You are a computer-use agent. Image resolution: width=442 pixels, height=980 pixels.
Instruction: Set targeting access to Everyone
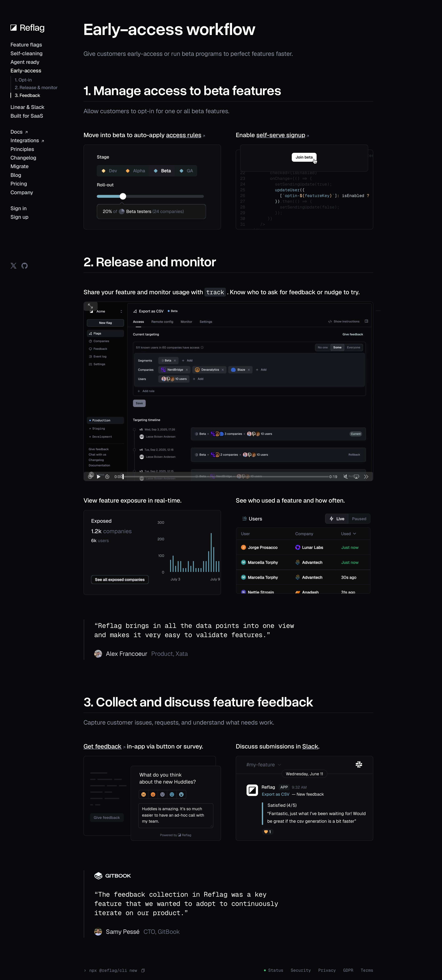tap(353, 347)
